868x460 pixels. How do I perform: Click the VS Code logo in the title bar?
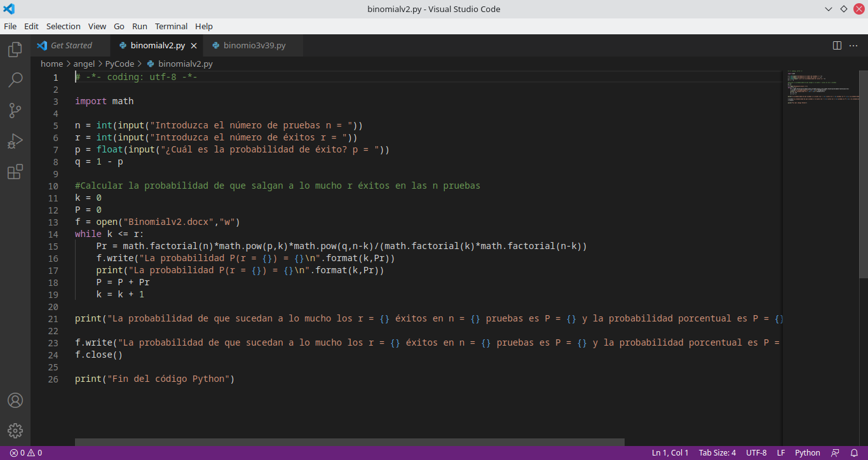click(9, 9)
